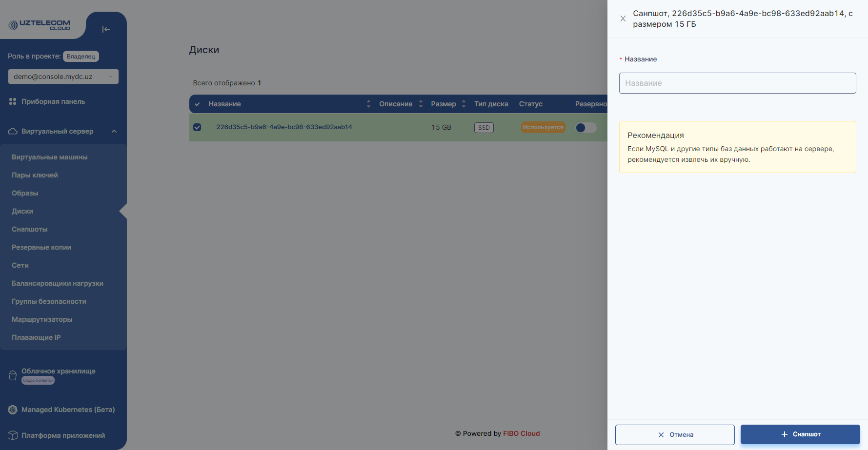This screenshot has width=868, height=450.
Task: Focus the Название input field
Action: [x=737, y=83]
